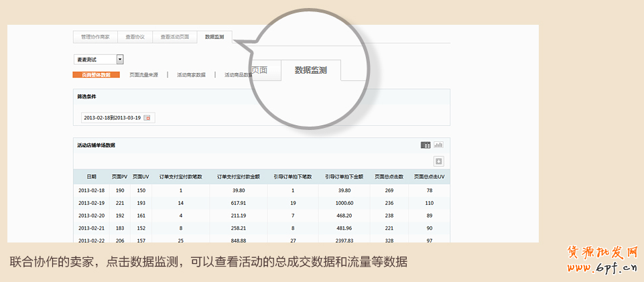Select the 页面整体数据 sub-tab
The height and width of the screenshot is (282, 644).
(96, 75)
